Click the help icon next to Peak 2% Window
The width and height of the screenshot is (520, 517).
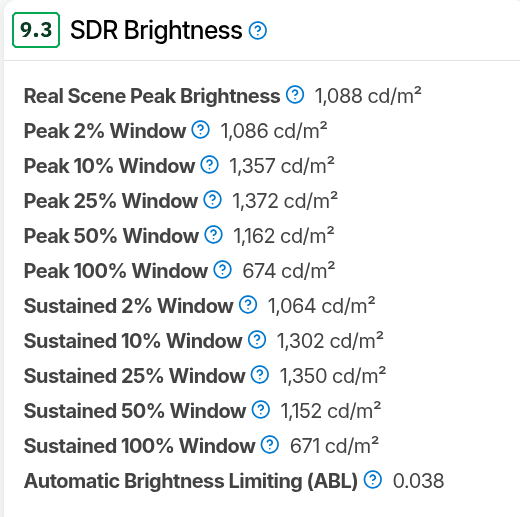click(201, 130)
